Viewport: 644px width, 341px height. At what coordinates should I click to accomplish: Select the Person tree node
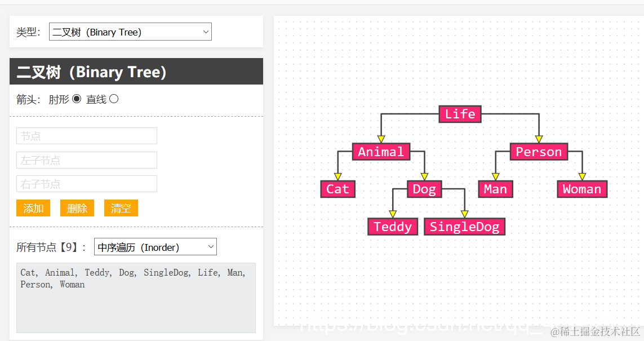coord(539,152)
